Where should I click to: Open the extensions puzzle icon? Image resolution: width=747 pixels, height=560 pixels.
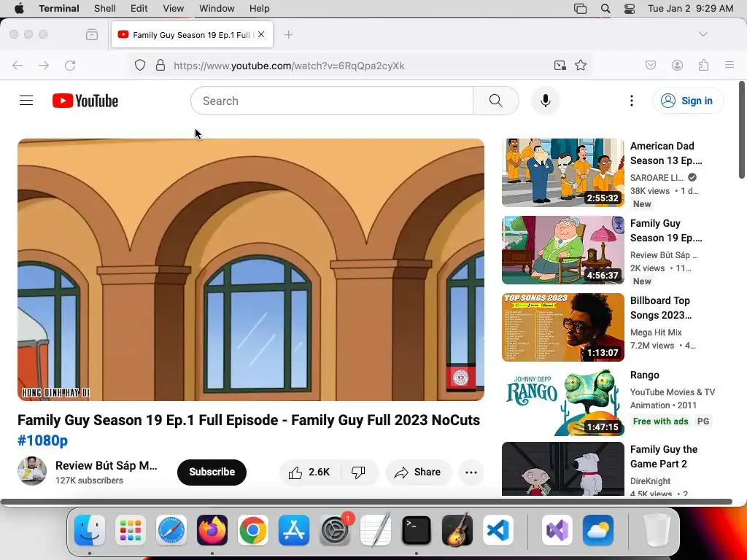(703, 65)
